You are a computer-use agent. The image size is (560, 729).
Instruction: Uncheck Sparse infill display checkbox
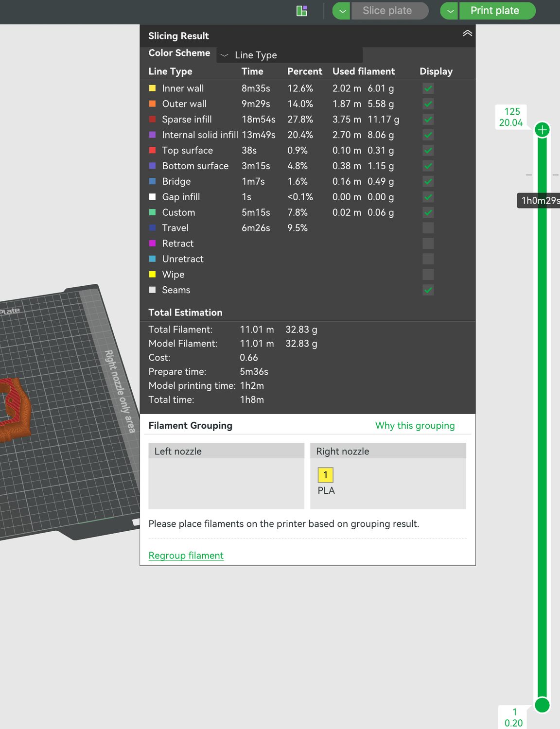pyautogui.click(x=428, y=120)
